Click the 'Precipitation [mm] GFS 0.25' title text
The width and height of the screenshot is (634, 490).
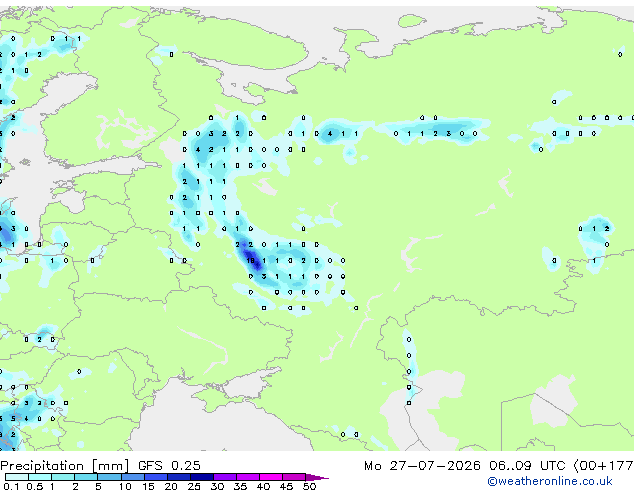100,466
